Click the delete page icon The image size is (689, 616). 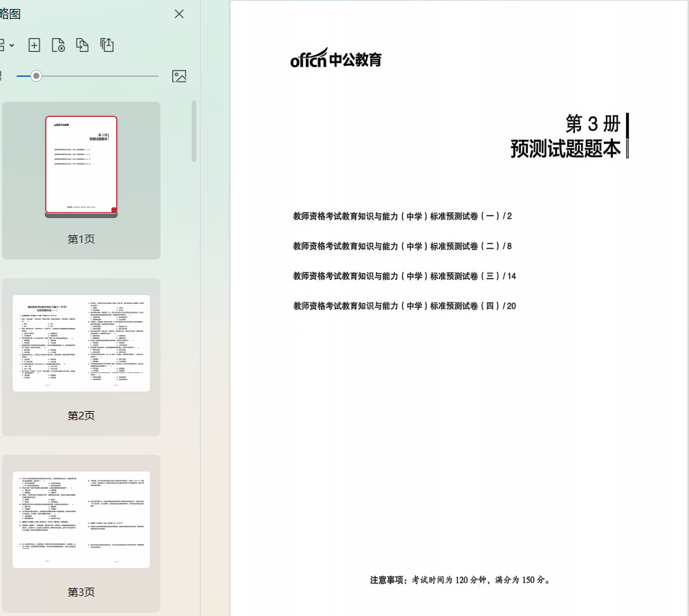(58, 45)
